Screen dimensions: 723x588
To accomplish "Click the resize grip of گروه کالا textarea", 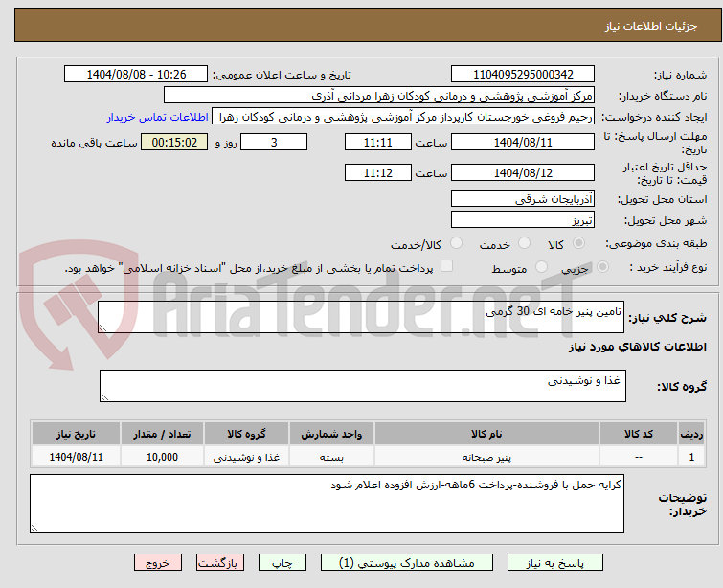I will (104, 396).
